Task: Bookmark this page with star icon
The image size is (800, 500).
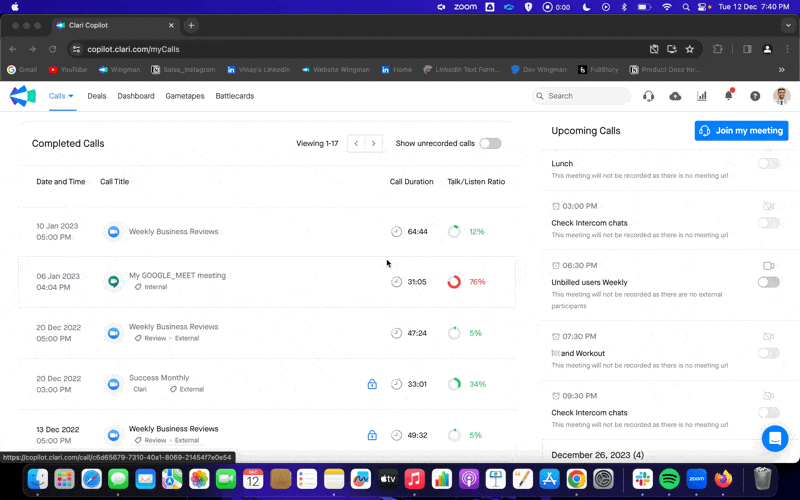Action: coord(690,49)
